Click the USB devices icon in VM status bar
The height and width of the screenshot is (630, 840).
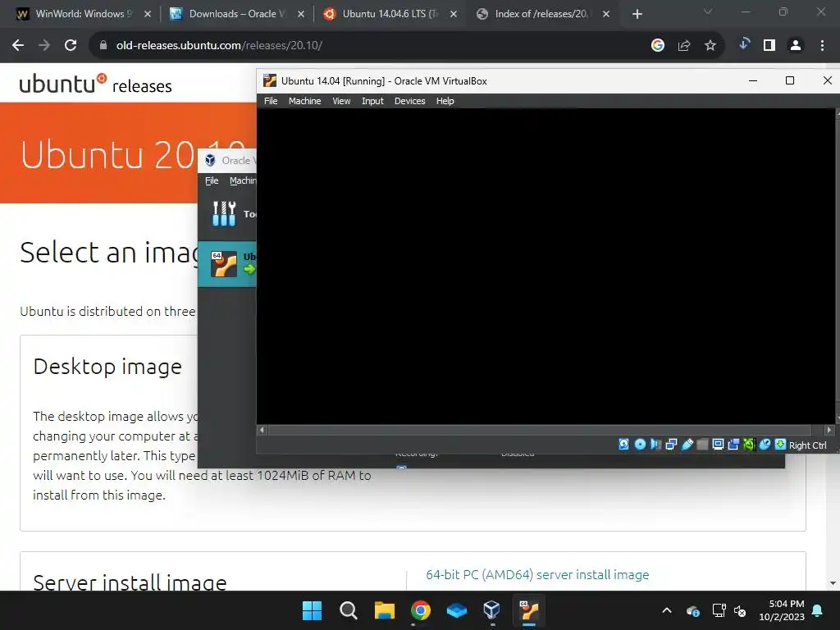pyautogui.click(x=687, y=444)
